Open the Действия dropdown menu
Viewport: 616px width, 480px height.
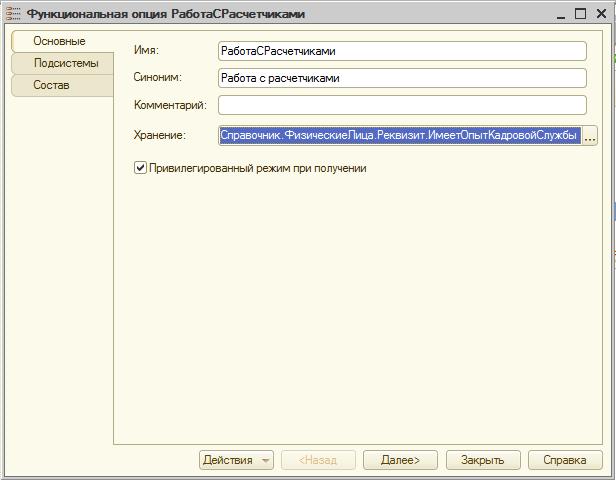coord(236,460)
